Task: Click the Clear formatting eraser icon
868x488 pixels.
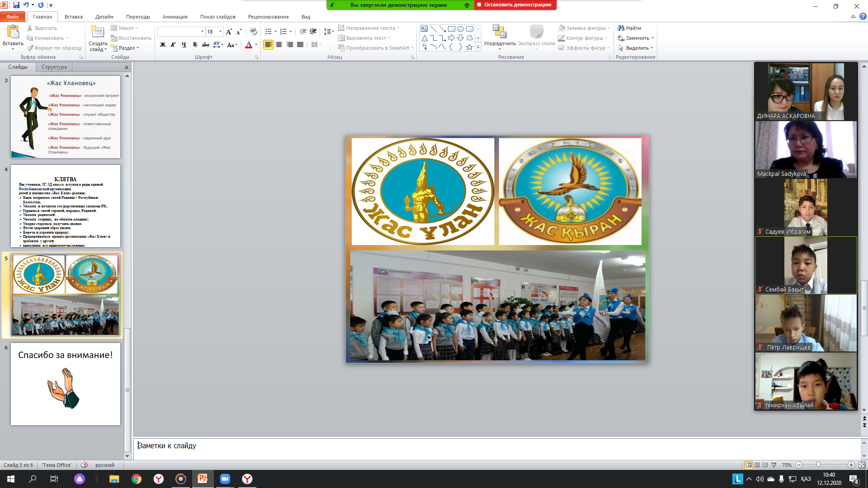Action: pyautogui.click(x=254, y=32)
